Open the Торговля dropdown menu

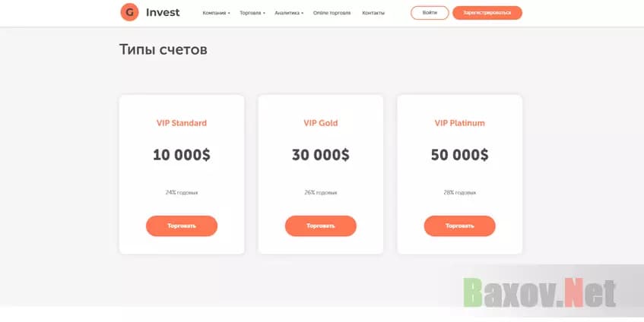pos(252,13)
